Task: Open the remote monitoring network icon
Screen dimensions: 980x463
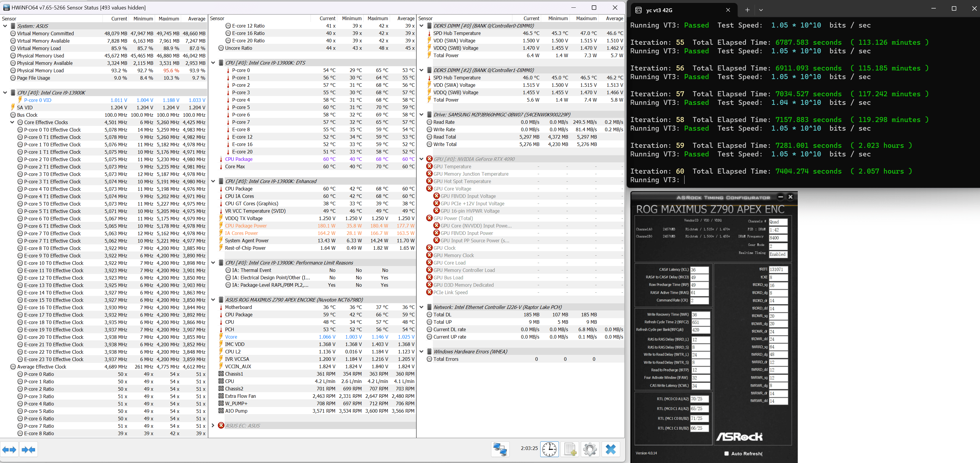Action: pyautogui.click(x=500, y=449)
